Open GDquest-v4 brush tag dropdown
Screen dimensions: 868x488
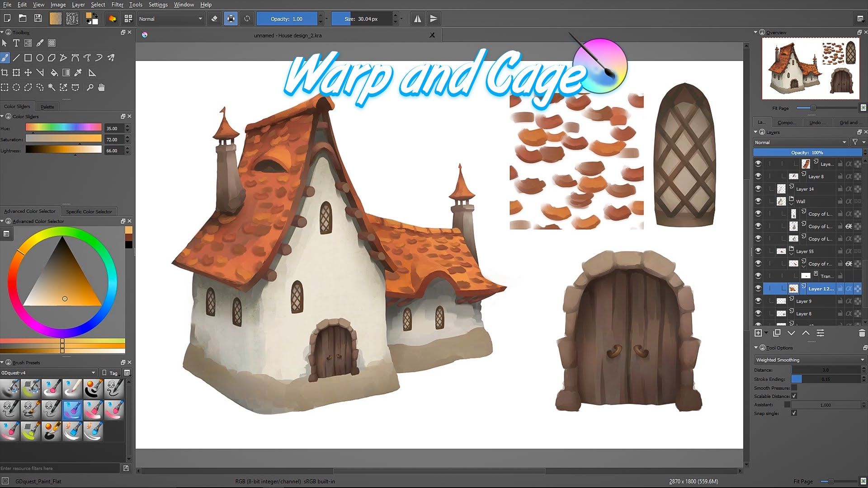[48, 373]
